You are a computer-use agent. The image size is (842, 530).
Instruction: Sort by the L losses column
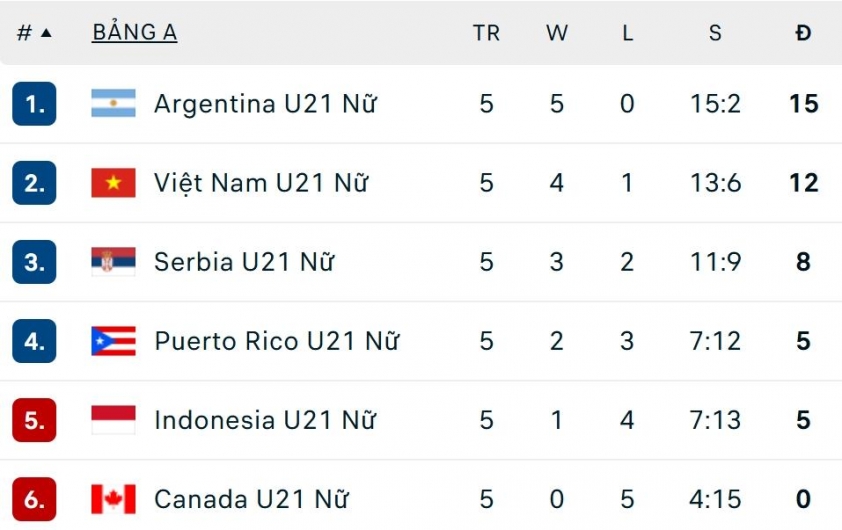[x=627, y=33]
